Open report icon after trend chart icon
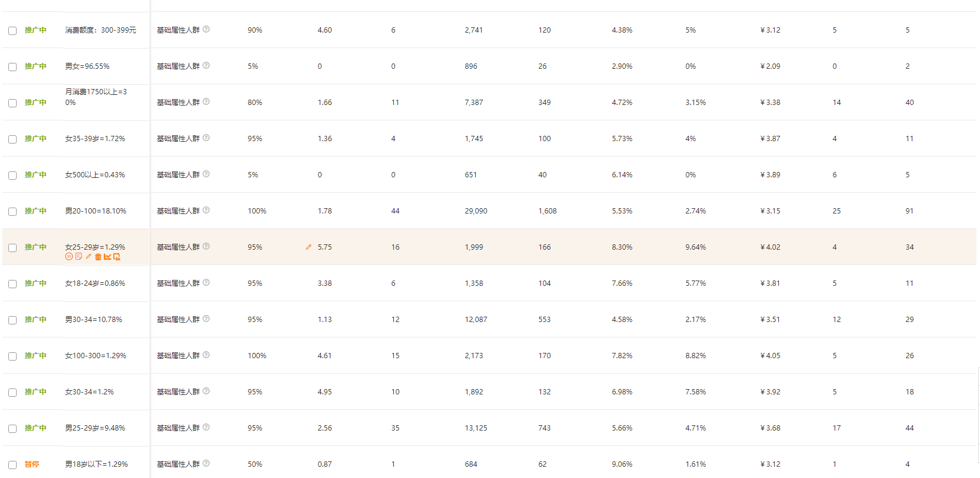 pyautogui.click(x=117, y=257)
